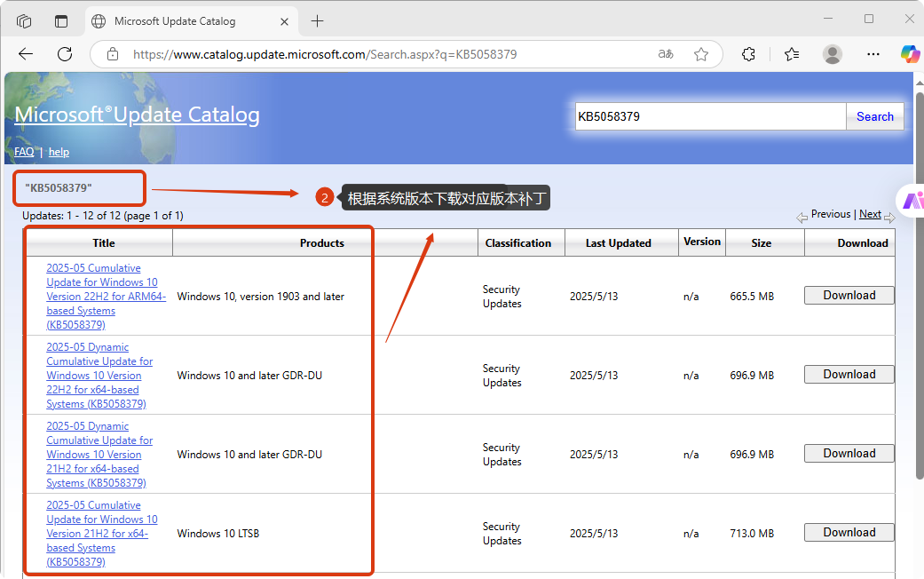The image size is (924, 579).
Task: Launch the Copilot sidebar
Action: tap(910, 54)
